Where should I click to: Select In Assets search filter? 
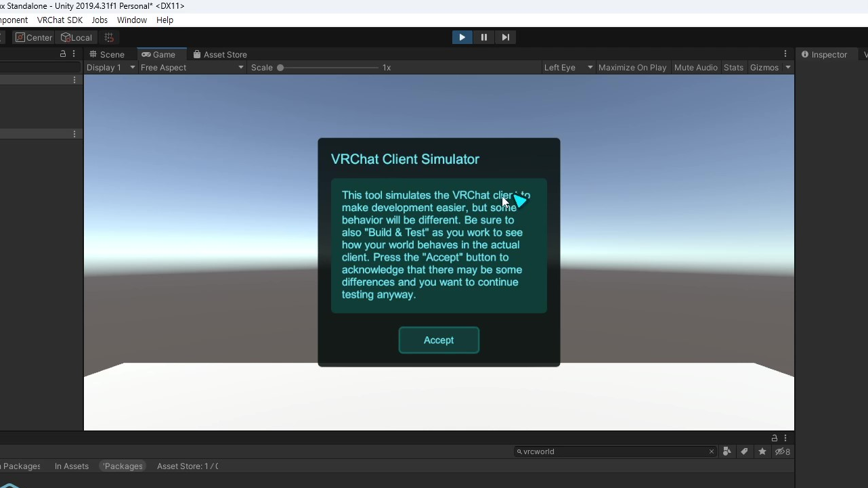(x=71, y=466)
